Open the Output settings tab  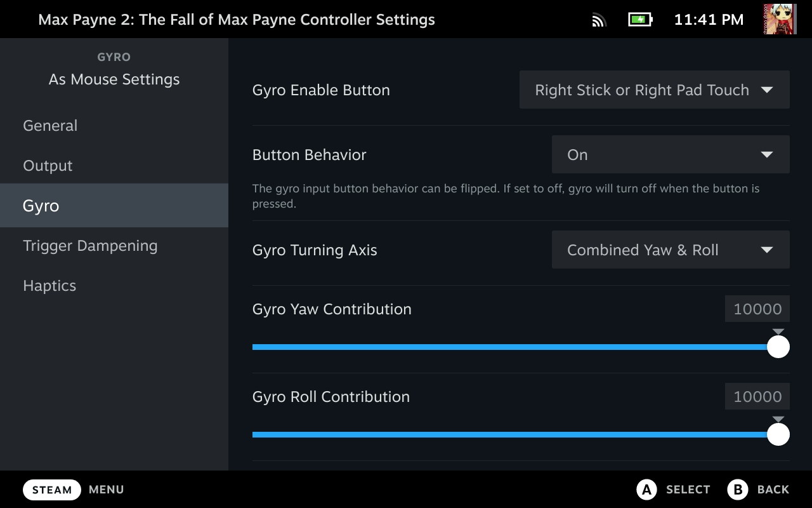pyautogui.click(x=48, y=166)
